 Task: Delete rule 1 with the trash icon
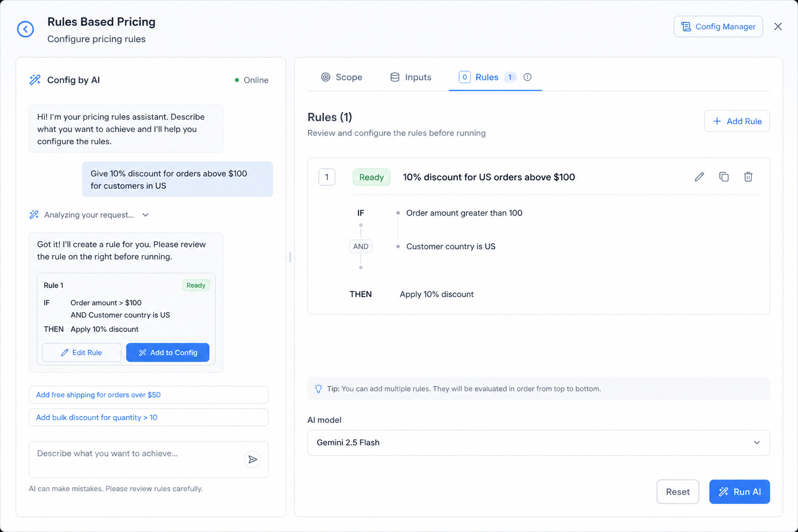pos(748,177)
